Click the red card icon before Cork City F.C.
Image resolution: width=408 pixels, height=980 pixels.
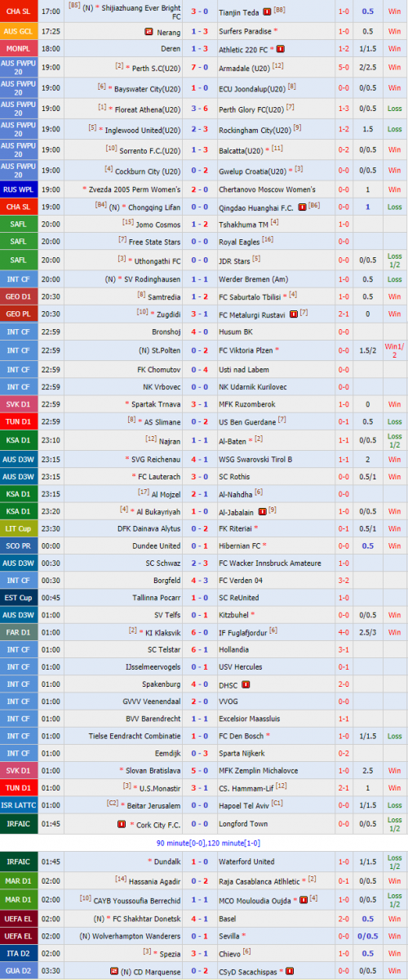[x=122, y=824]
